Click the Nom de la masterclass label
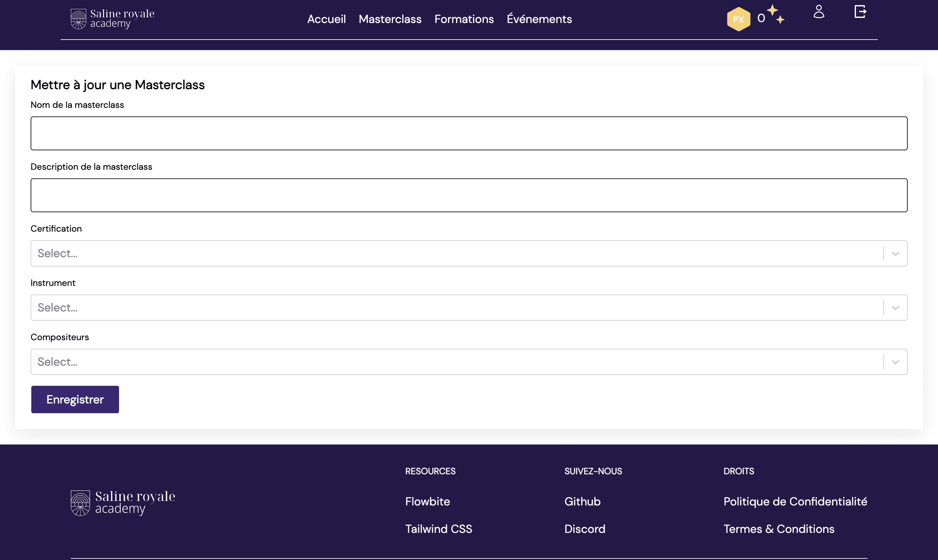 pyautogui.click(x=77, y=105)
